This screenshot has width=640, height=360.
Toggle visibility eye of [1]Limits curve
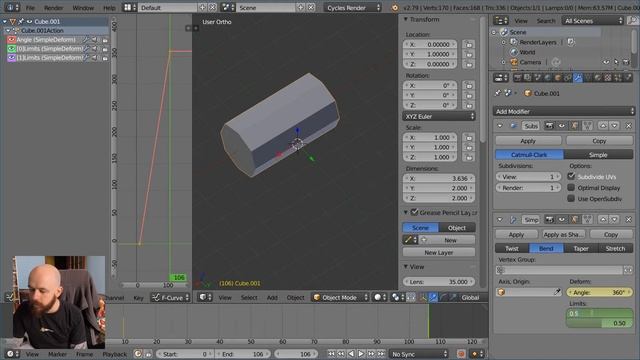pyautogui.click(x=11, y=58)
